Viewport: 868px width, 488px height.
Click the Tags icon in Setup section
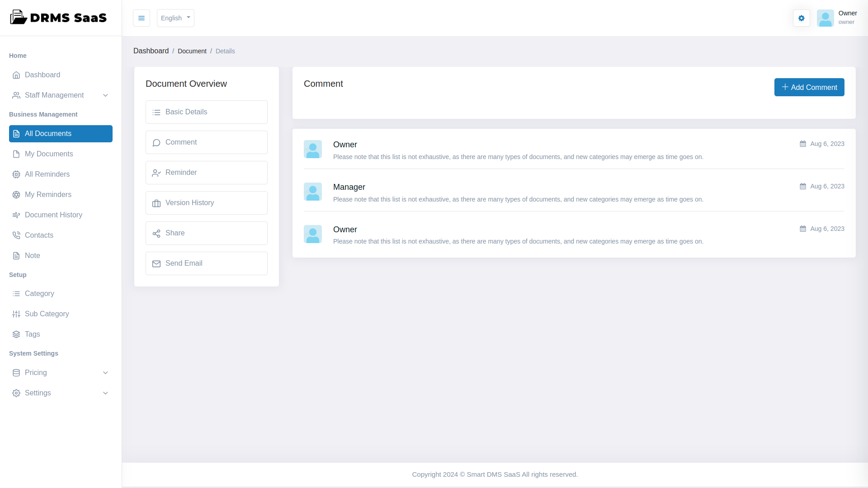click(16, 334)
